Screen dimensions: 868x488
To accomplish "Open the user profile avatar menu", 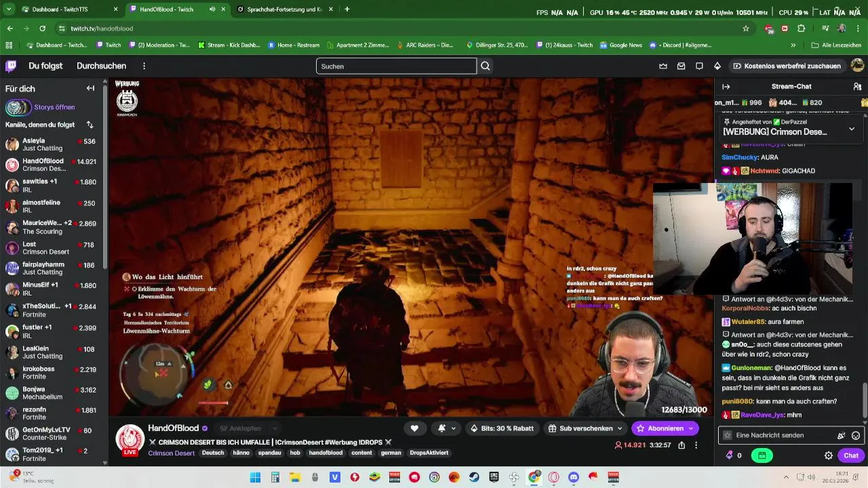I will pos(857,66).
